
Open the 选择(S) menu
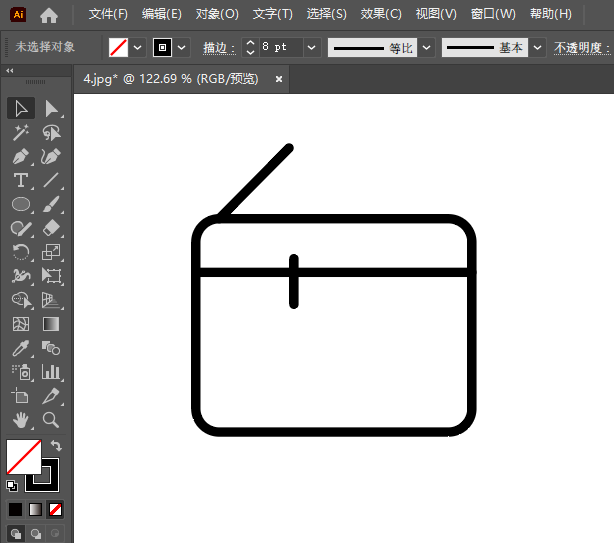coord(327,14)
